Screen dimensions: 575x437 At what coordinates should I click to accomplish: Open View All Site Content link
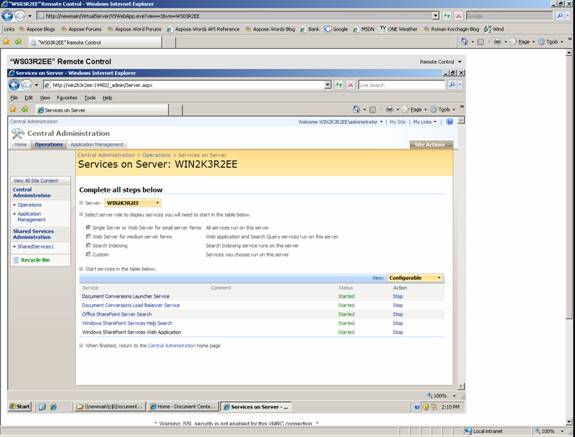tap(36, 181)
